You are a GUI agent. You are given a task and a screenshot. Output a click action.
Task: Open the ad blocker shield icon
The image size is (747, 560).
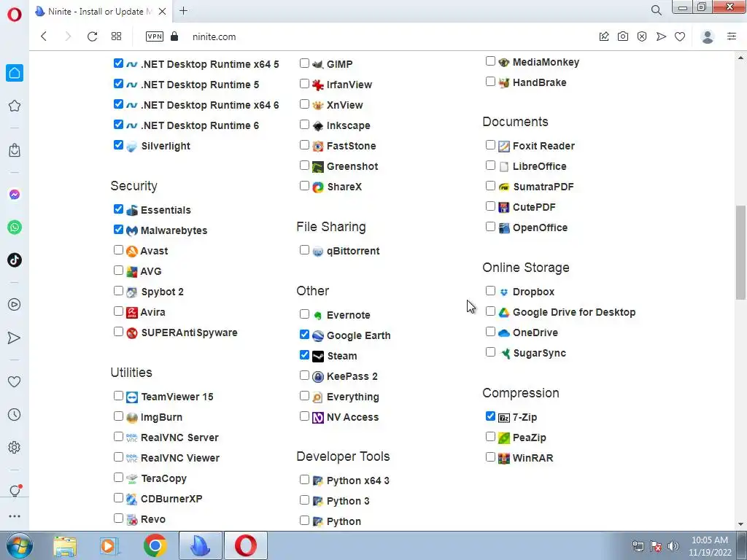(x=642, y=36)
